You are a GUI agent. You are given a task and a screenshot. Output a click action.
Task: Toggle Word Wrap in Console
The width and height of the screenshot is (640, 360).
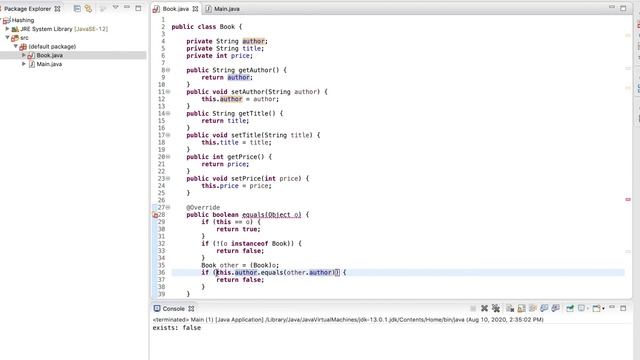[x=533, y=309]
